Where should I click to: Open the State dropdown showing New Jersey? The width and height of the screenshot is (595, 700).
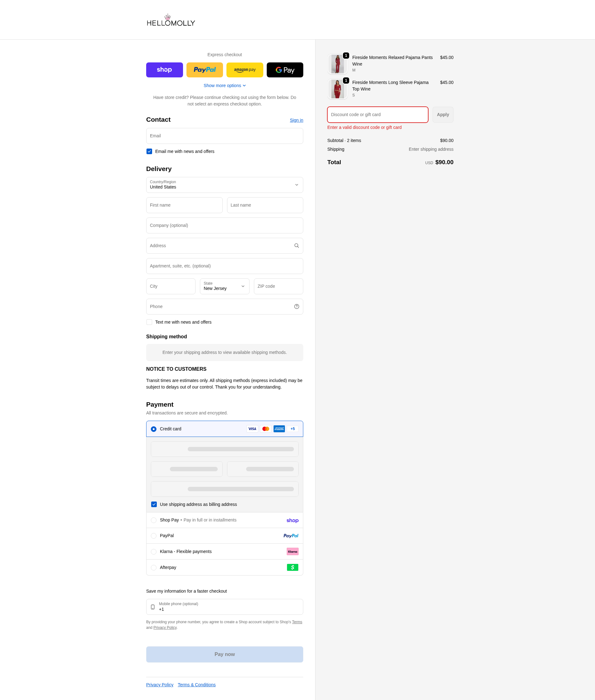click(224, 286)
